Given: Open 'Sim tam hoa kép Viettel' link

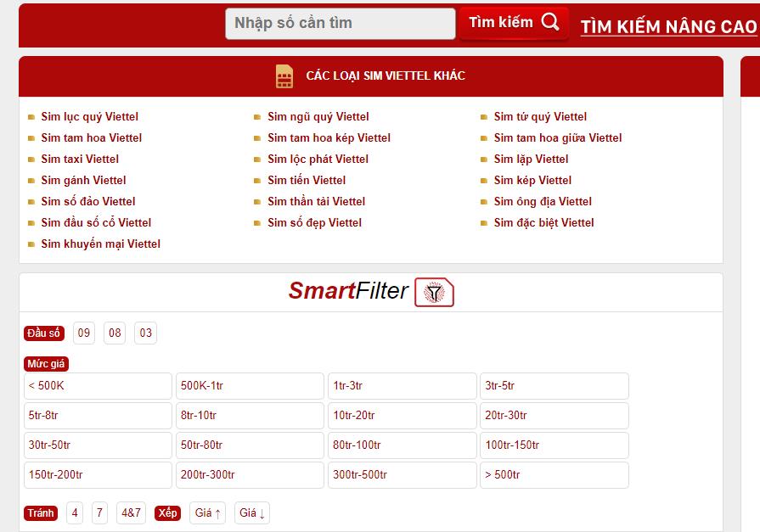Looking at the screenshot, I should (329, 138).
